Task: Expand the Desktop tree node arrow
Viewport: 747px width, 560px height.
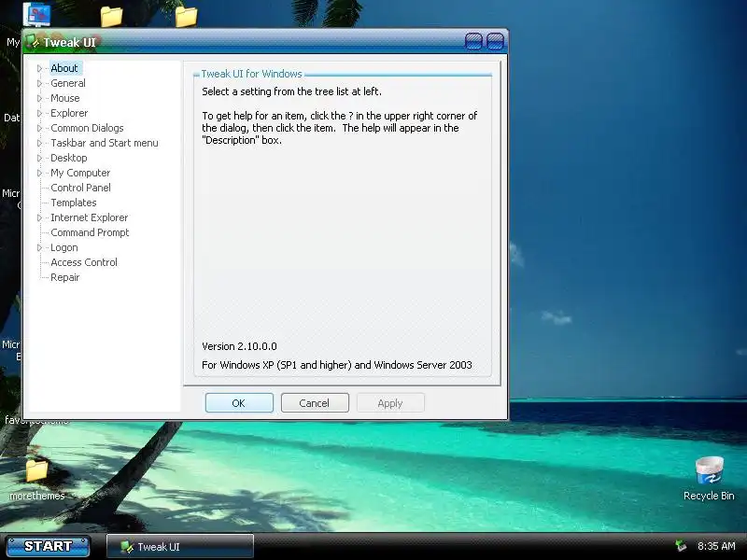Action: point(40,158)
